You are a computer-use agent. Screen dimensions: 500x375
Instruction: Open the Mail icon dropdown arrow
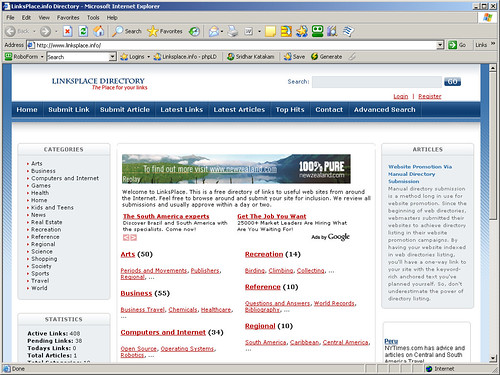pyautogui.click(x=222, y=32)
